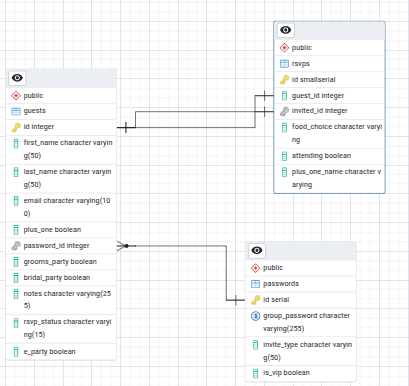409x386 pixels.
Task: Select the 'first_name character varying(50)' text
Action: tap(68, 149)
